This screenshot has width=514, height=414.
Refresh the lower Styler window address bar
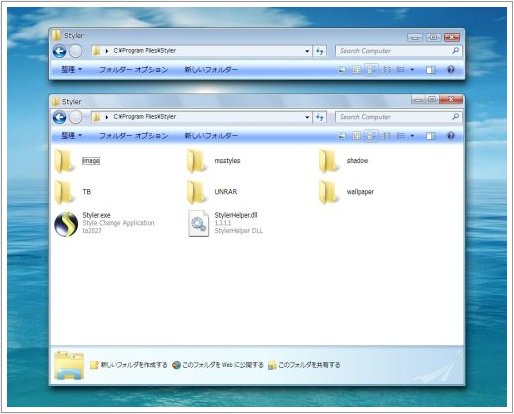point(320,117)
